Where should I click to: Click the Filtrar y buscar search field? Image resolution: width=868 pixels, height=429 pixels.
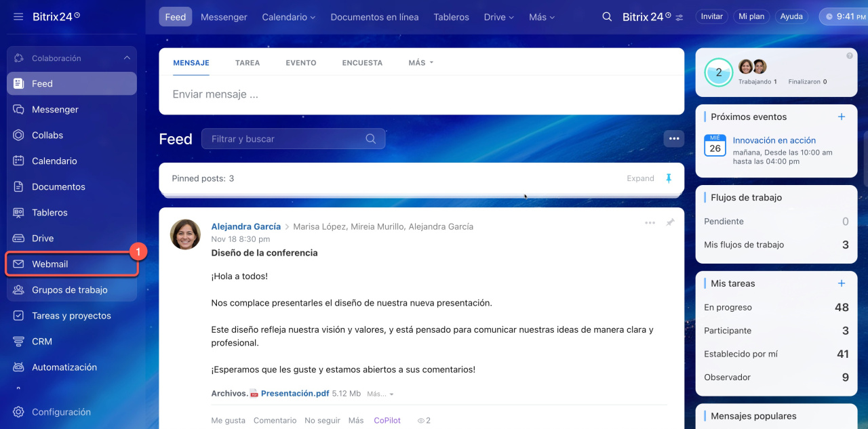[x=285, y=139]
